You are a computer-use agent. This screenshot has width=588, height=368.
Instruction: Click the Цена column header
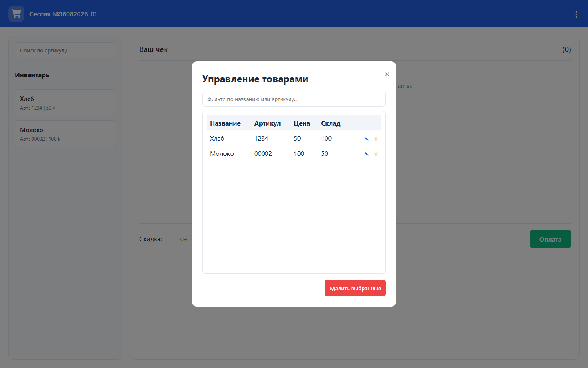pyautogui.click(x=302, y=123)
